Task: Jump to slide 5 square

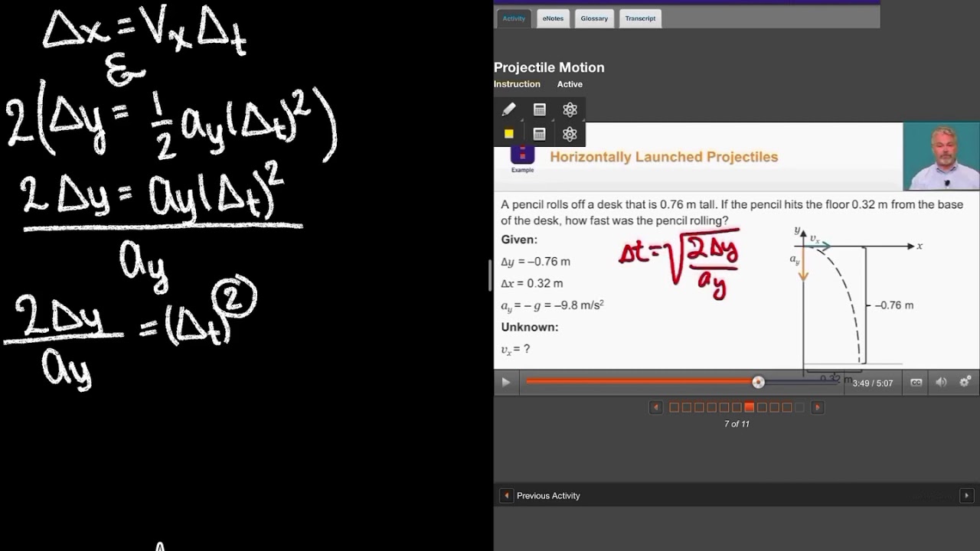Action: [724, 408]
